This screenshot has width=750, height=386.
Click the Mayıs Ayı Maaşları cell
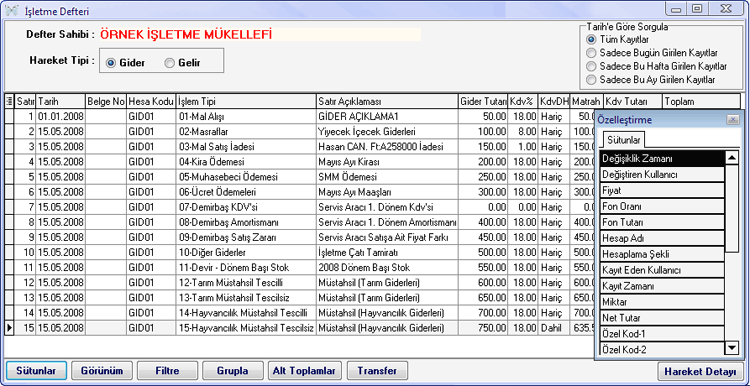387,192
